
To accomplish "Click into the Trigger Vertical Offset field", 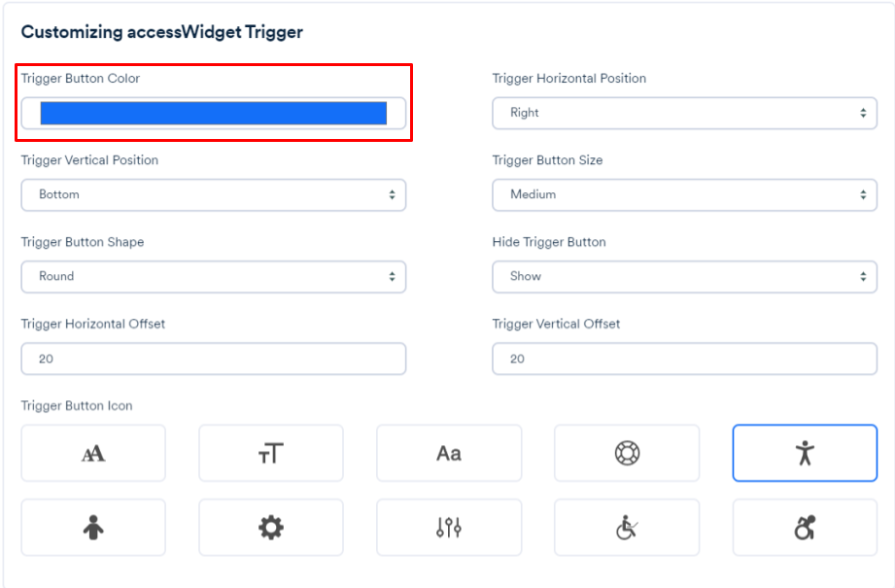I will tap(684, 359).
